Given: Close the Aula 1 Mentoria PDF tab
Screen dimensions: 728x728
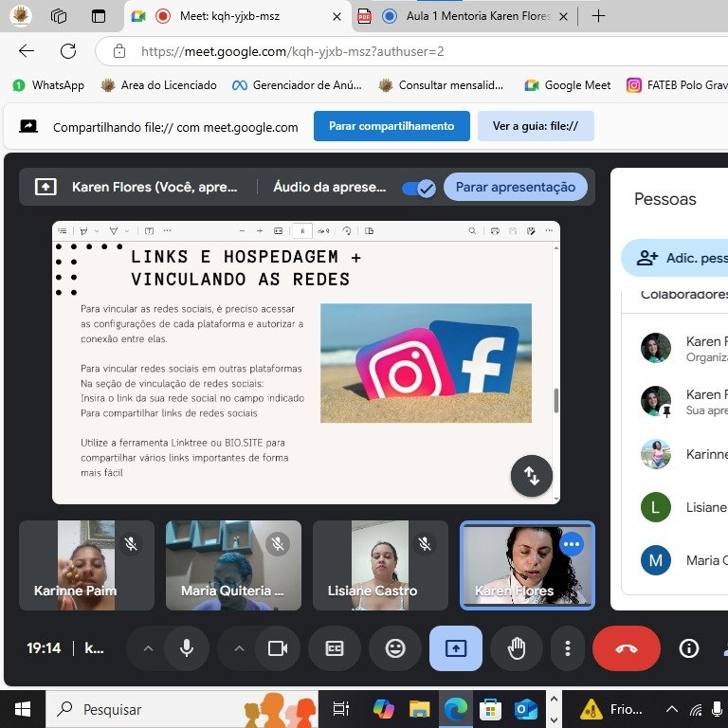Looking at the screenshot, I should click(563, 17).
